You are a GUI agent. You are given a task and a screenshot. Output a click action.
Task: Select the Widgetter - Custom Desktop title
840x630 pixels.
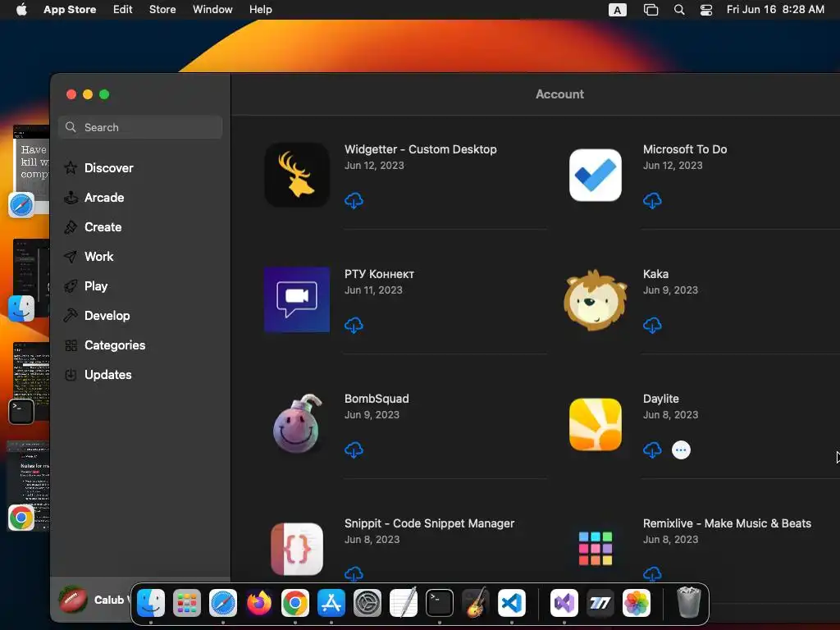coord(421,149)
